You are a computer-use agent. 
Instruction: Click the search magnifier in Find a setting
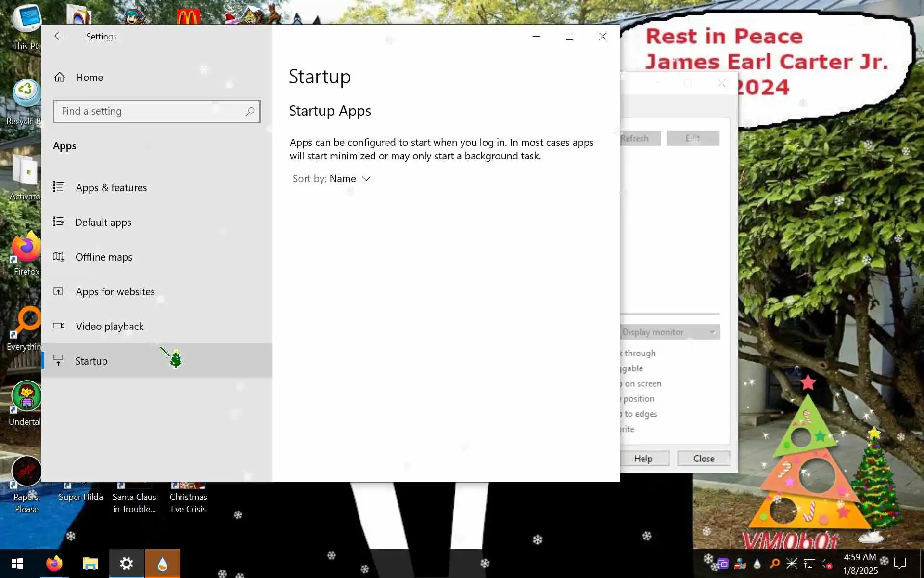click(x=250, y=112)
